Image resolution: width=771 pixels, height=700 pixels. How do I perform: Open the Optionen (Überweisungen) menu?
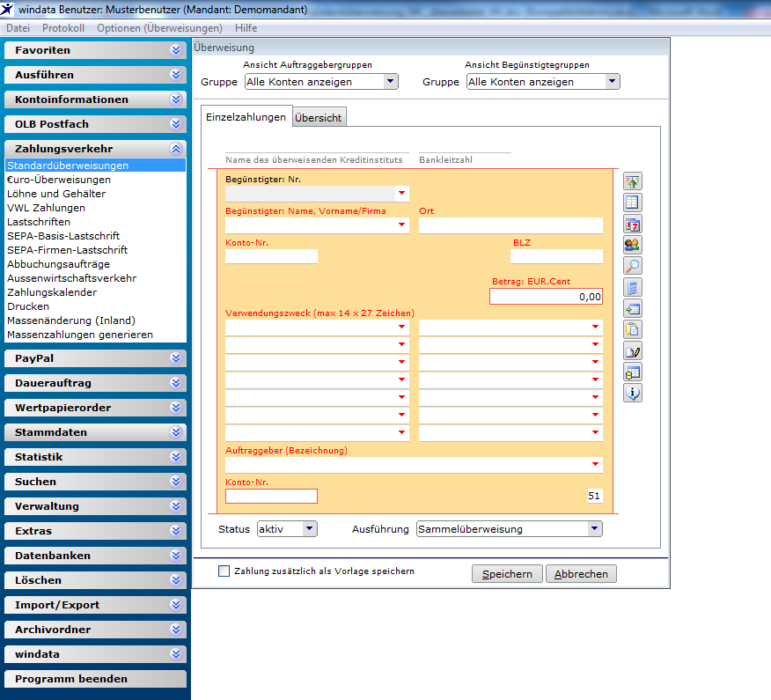coord(159,28)
